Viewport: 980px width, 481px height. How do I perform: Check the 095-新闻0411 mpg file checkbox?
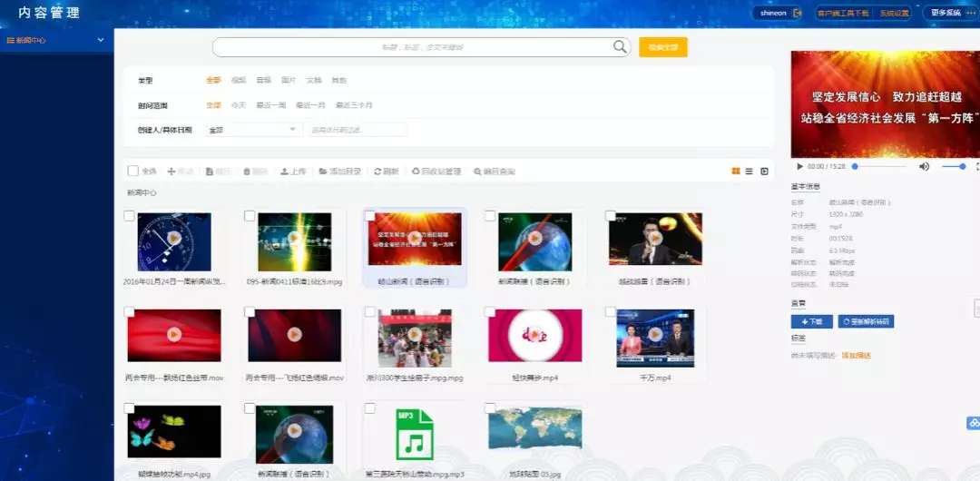pyautogui.click(x=250, y=216)
